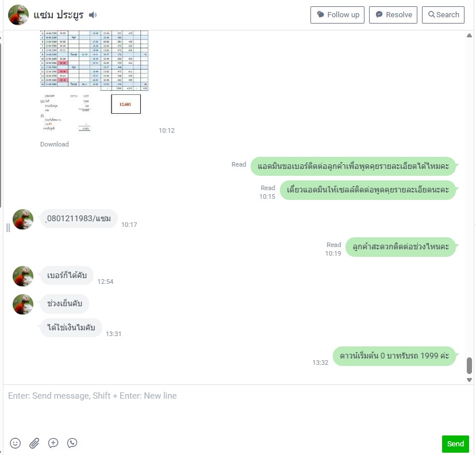Open the emoji picker icon

(x=15, y=443)
